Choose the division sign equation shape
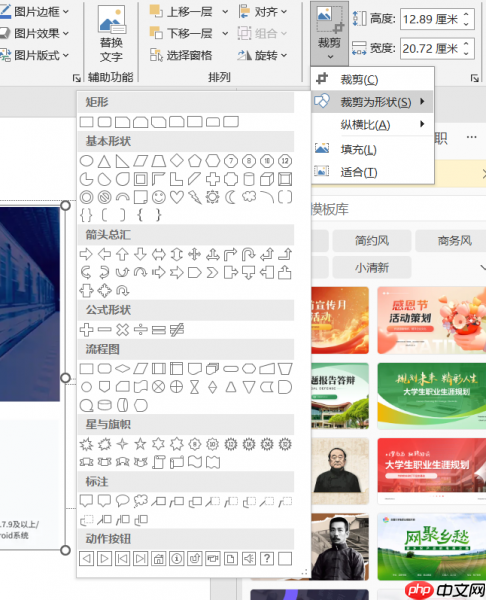486x600 pixels. pos(141,329)
